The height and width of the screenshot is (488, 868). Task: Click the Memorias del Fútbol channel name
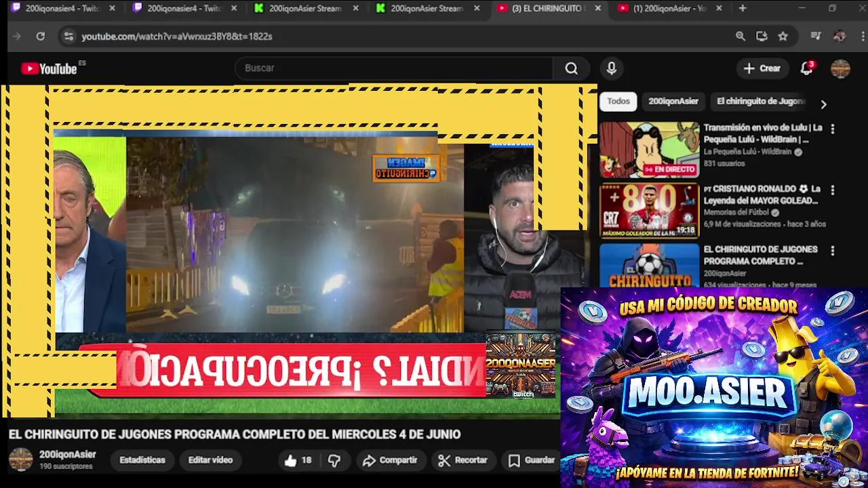[x=736, y=212]
